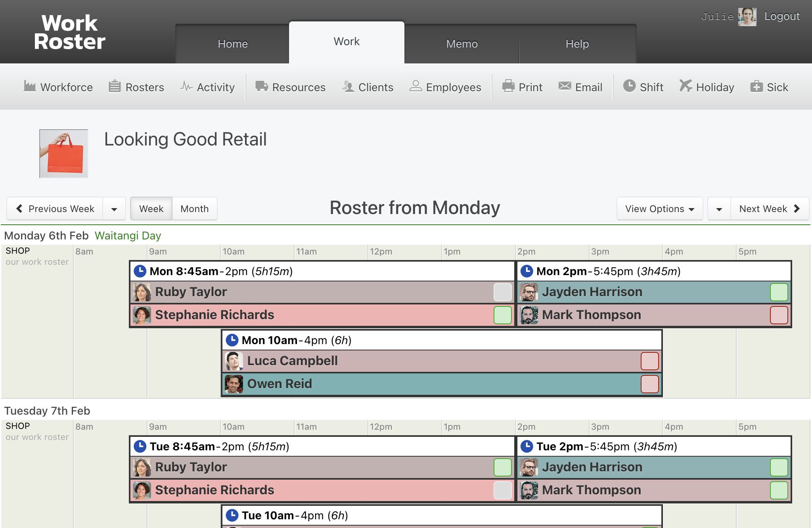Toggle Luca Campbell's Monday red status box
812x528 pixels.
tap(650, 361)
